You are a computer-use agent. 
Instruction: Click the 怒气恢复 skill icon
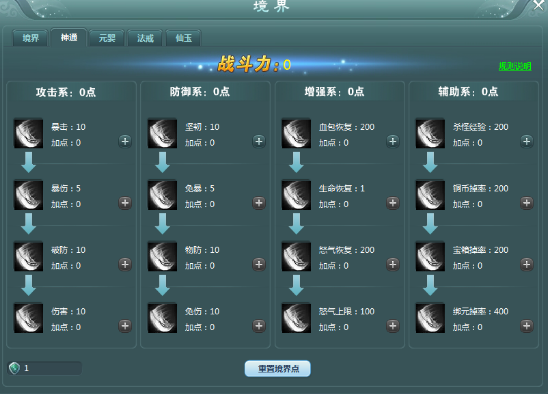[296, 257]
